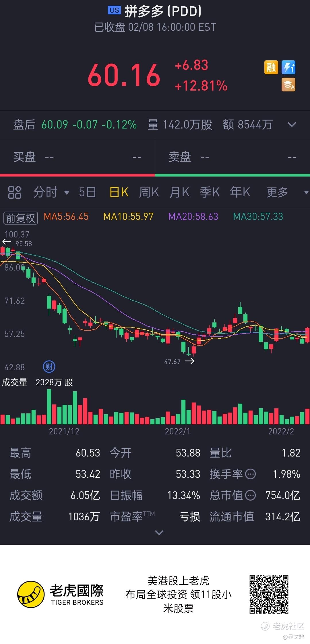The image size is (310, 644).
Task: Tap the Tiger Brokers logo
Action: point(60,594)
